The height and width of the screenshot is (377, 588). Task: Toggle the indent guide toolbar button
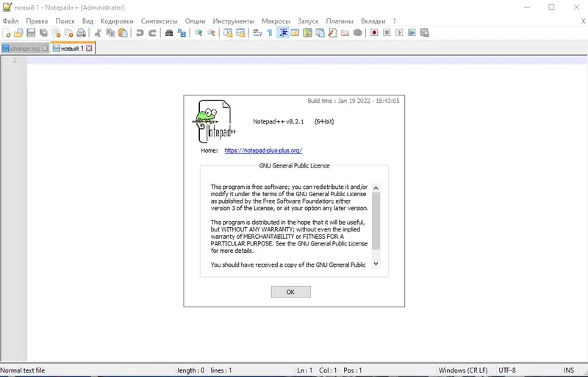point(283,33)
